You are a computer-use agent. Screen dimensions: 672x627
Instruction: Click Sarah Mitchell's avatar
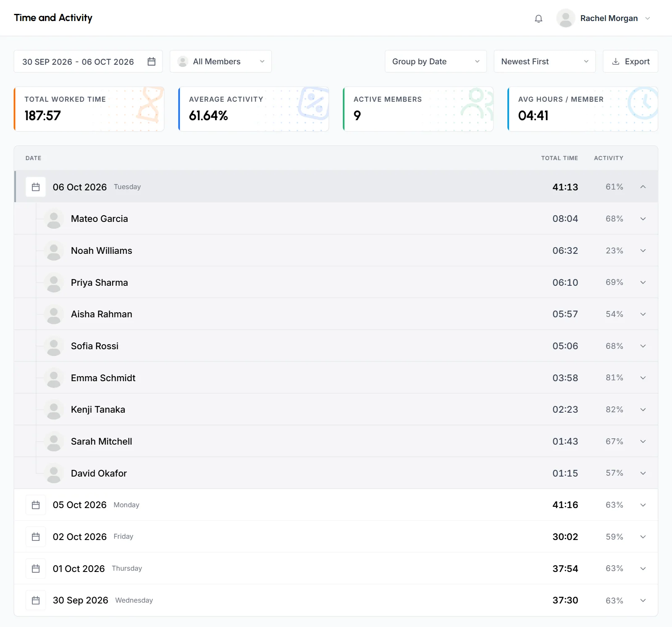point(54,442)
